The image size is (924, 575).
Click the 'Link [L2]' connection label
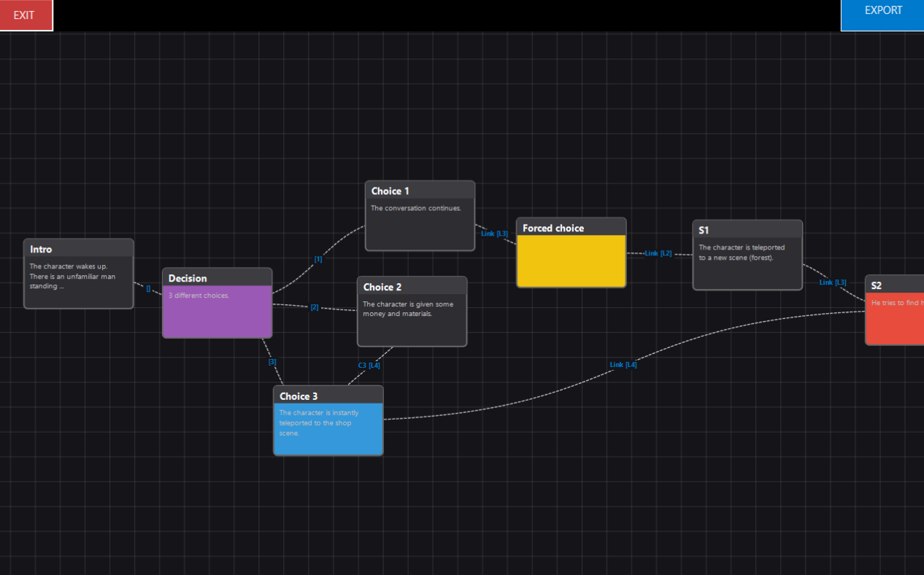[x=658, y=253]
